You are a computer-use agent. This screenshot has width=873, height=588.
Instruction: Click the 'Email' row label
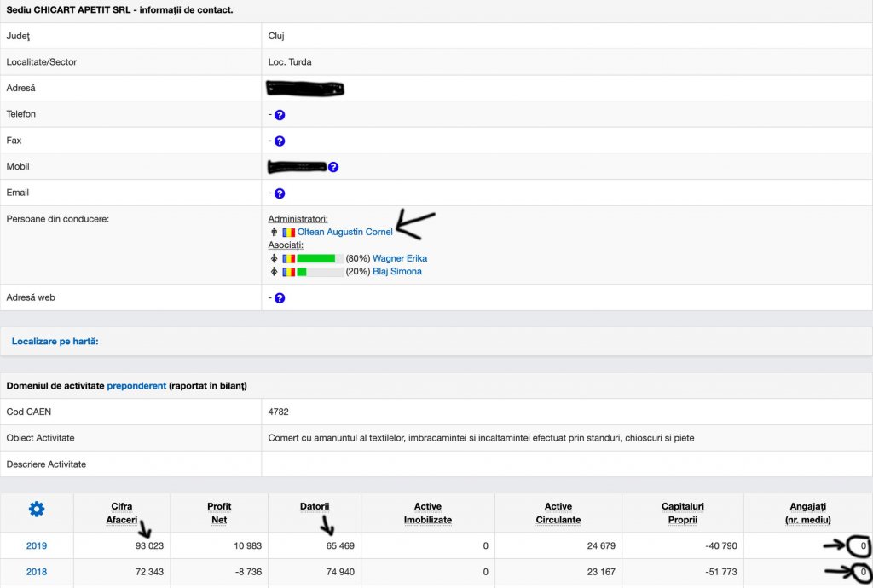[17, 193]
